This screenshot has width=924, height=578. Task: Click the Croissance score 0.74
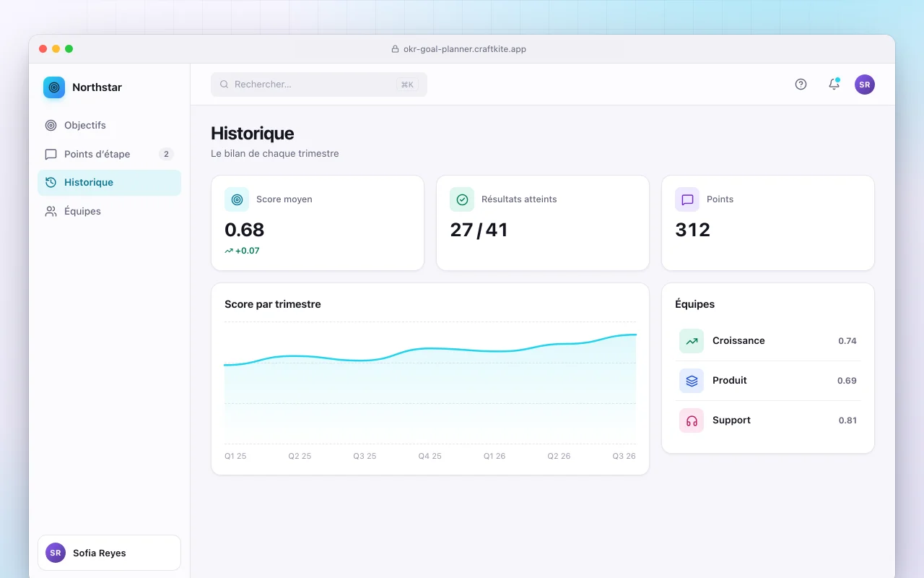(847, 341)
